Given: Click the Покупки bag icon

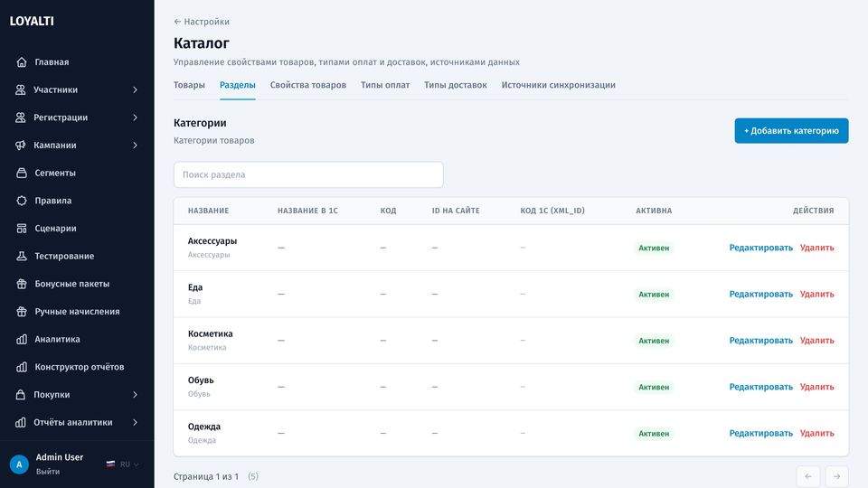Looking at the screenshot, I should point(21,395).
